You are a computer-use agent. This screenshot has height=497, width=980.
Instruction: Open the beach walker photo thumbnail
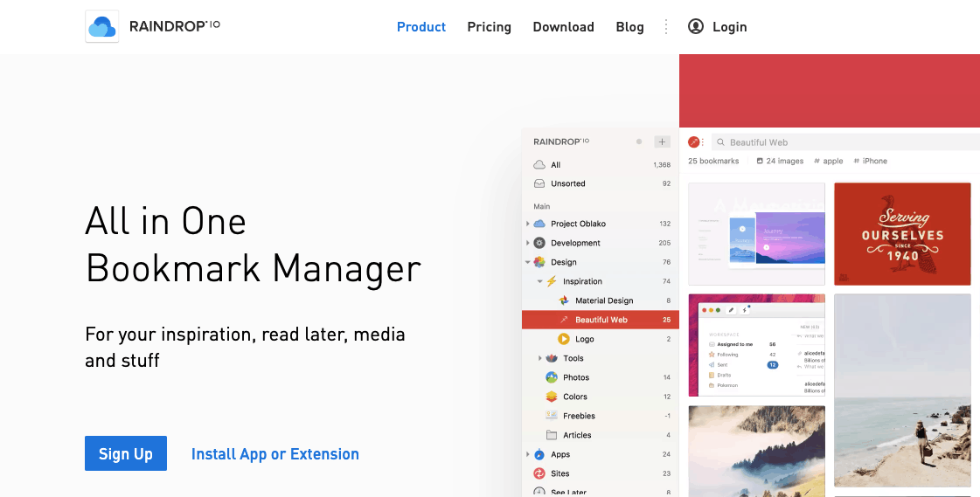[x=902, y=390]
